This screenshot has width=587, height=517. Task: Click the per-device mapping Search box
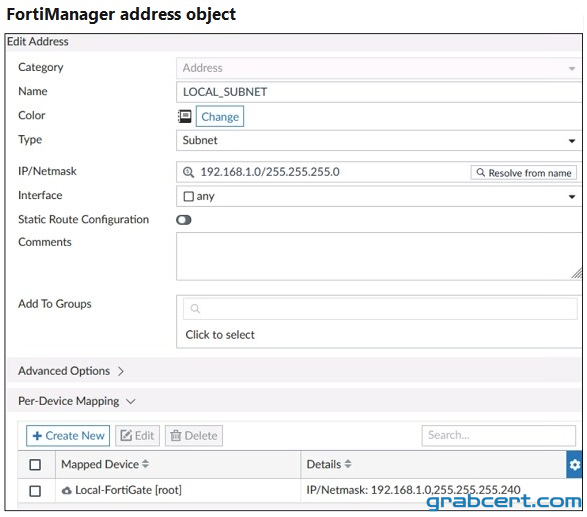(x=499, y=435)
